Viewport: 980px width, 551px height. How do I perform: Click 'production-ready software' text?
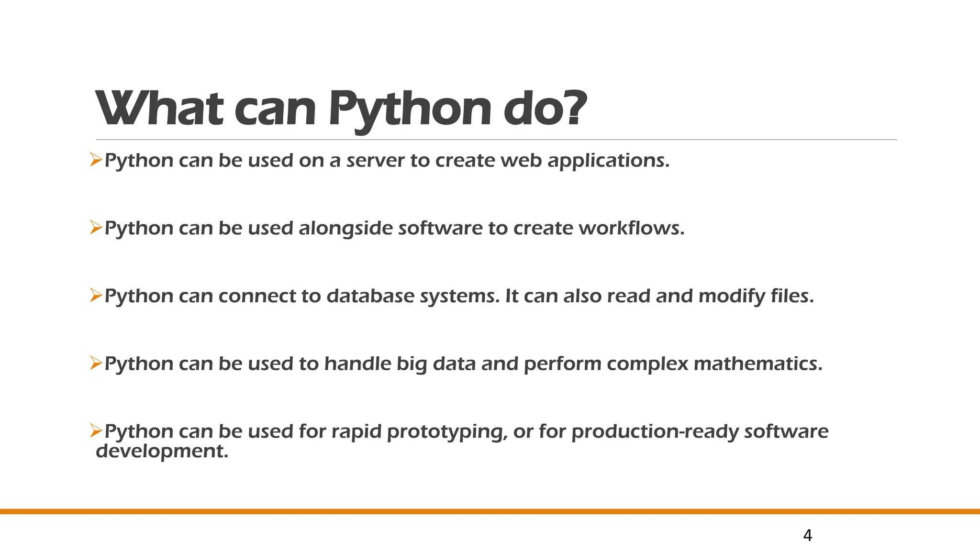[x=700, y=432]
